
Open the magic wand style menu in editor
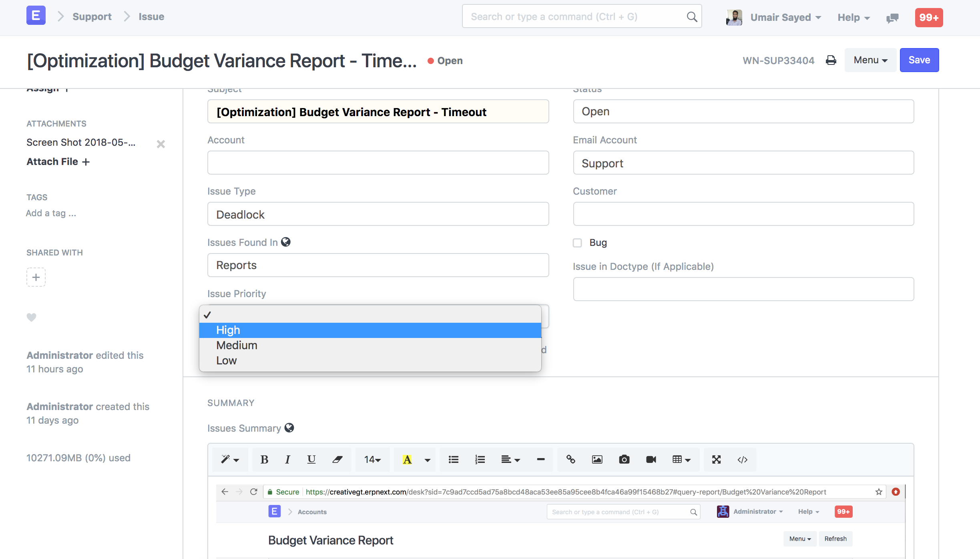tap(230, 460)
